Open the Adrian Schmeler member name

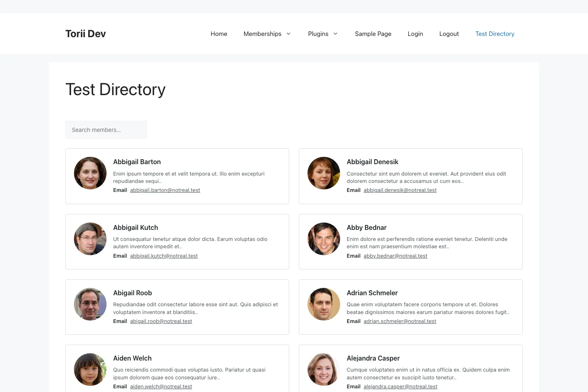pyautogui.click(x=372, y=293)
